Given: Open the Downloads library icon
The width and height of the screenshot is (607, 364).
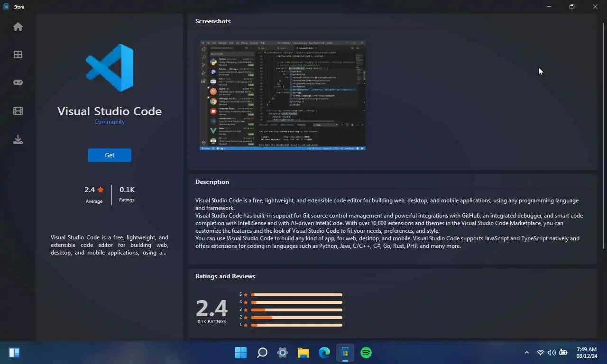Looking at the screenshot, I should (18, 139).
